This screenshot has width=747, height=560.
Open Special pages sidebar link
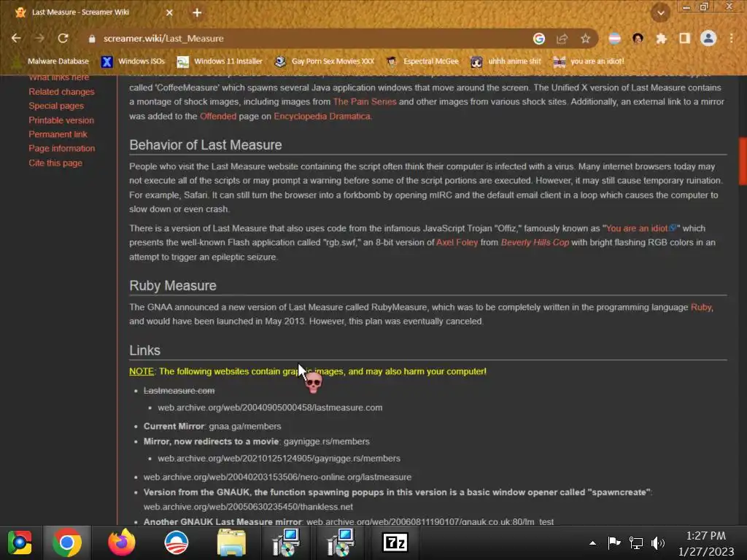tap(56, 106)
